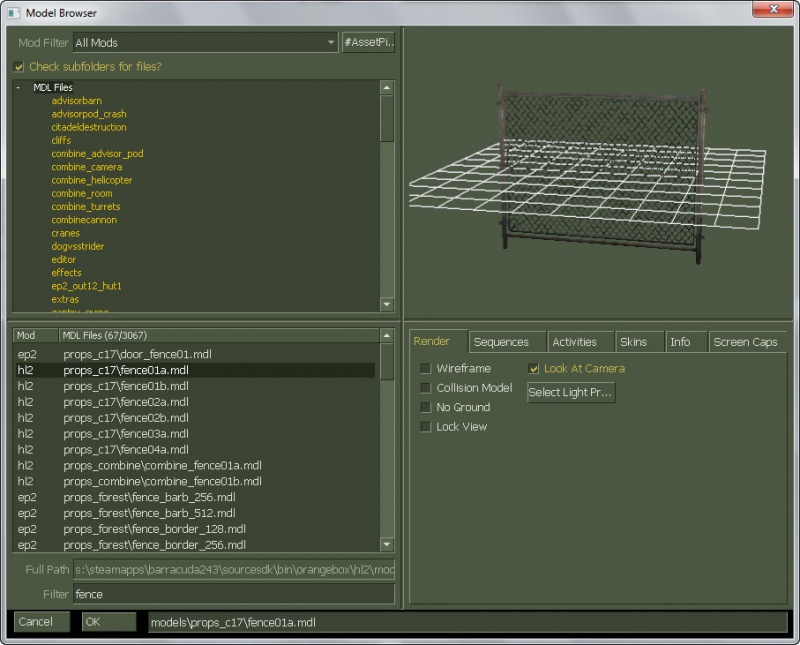
Task: Select the dogvsstrider folder
Action: pyautogui.click(x=78, y=246)
